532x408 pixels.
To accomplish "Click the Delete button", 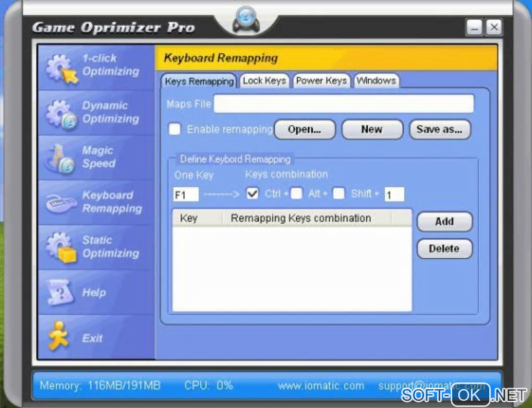I will click(444, 249).
